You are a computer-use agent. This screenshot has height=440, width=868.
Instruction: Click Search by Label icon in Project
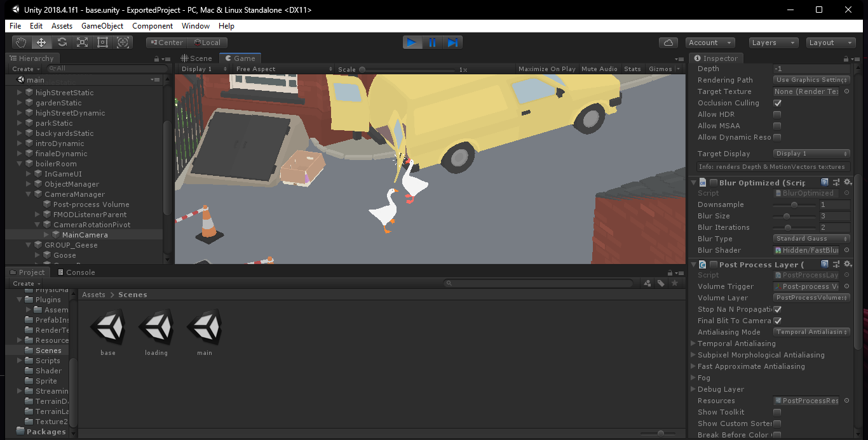661,283
